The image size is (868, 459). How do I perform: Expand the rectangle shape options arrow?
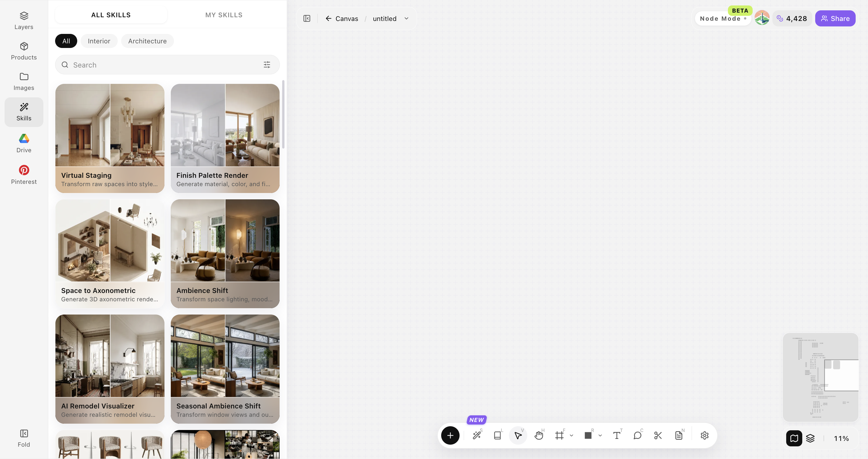pos(600,435)
